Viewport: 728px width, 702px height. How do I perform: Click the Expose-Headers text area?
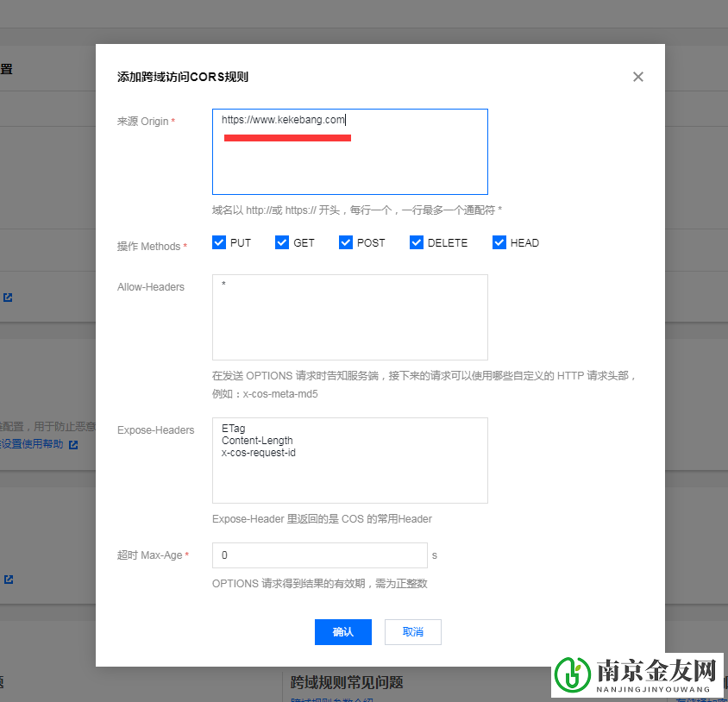pyautogui.click(x=349, y=461)
